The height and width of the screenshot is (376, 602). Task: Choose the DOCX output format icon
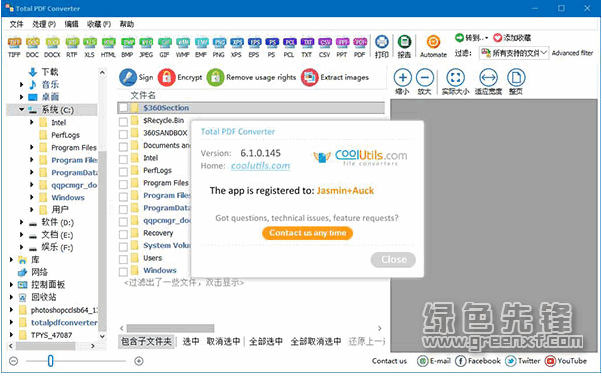52,43
